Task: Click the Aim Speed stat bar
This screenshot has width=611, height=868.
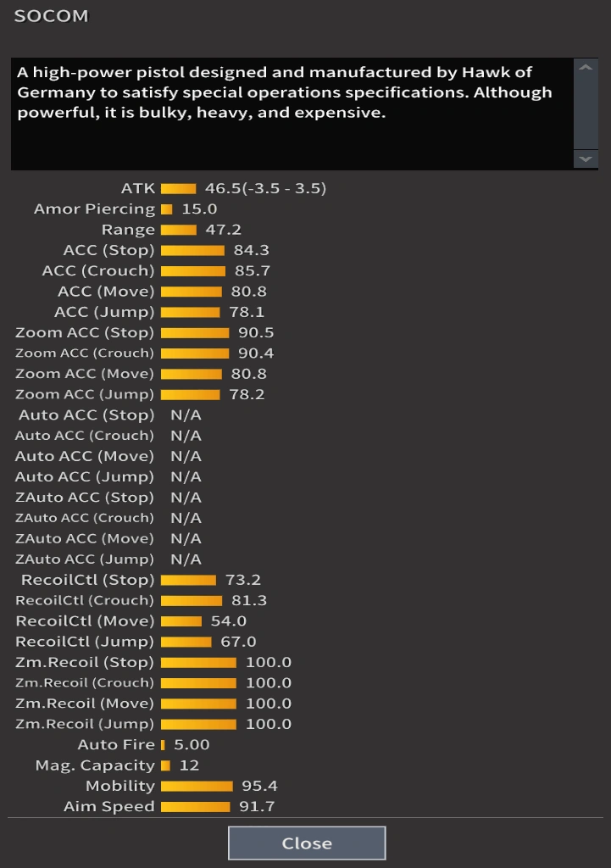Action: (x=195, y=807)
